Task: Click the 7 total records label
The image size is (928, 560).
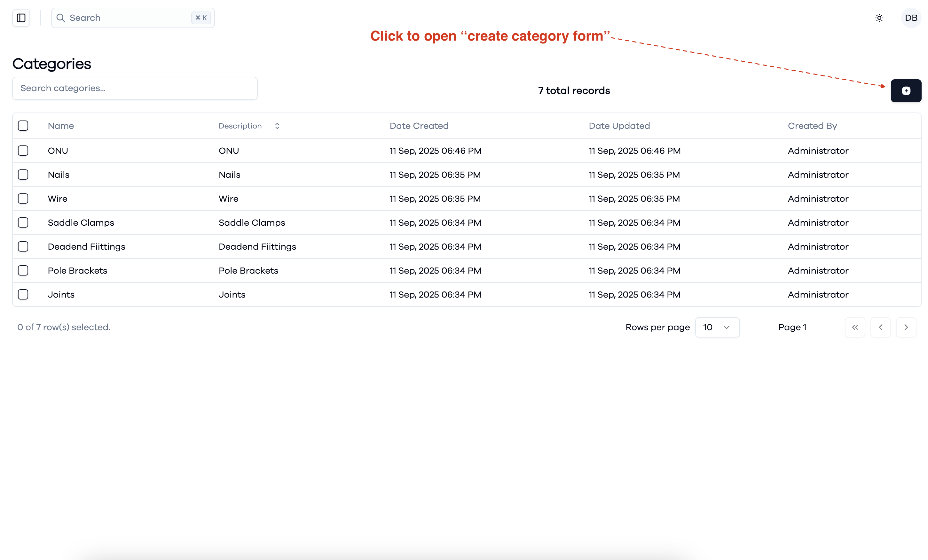Action: (x=574, y=91)
